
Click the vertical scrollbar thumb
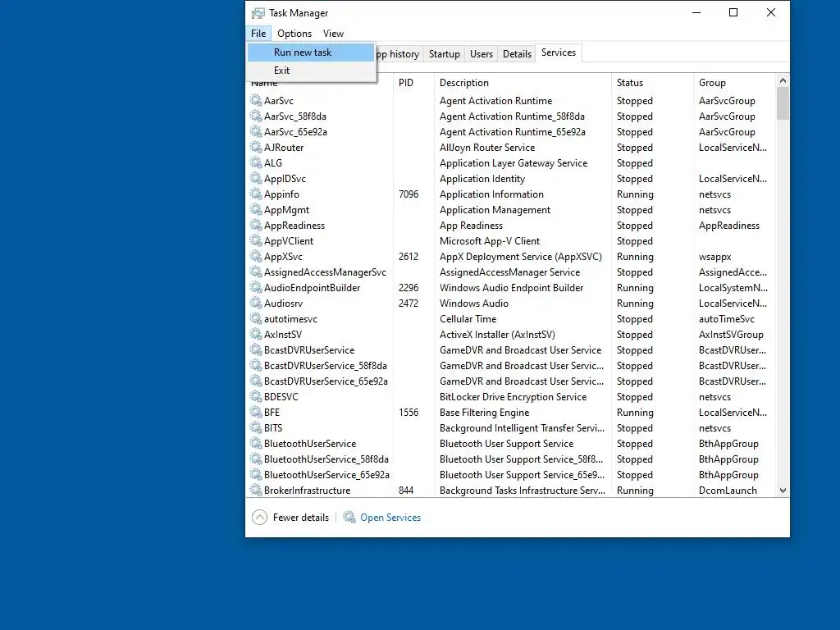coord(783,103)
